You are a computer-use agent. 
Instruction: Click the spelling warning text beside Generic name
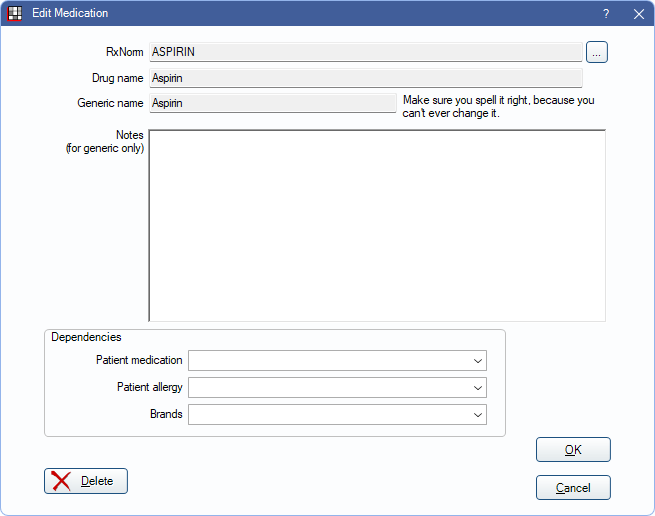point(498,107)
